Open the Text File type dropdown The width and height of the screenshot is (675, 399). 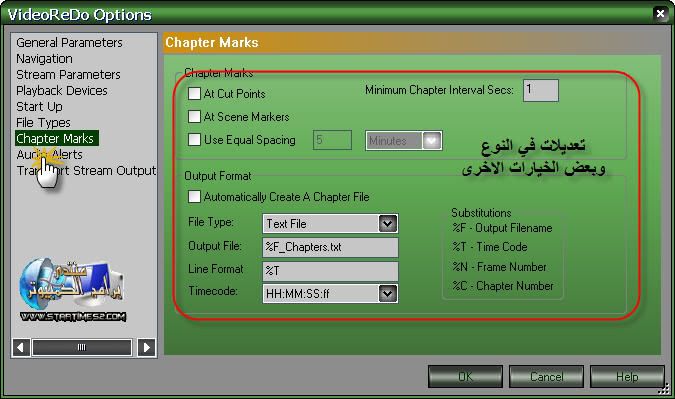coord(330,224)
